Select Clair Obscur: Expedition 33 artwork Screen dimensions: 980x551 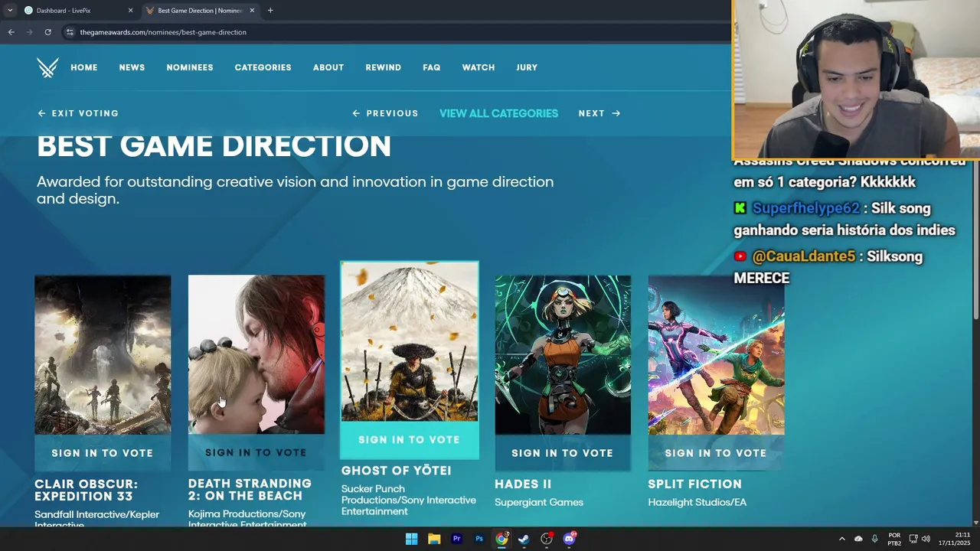103,355
